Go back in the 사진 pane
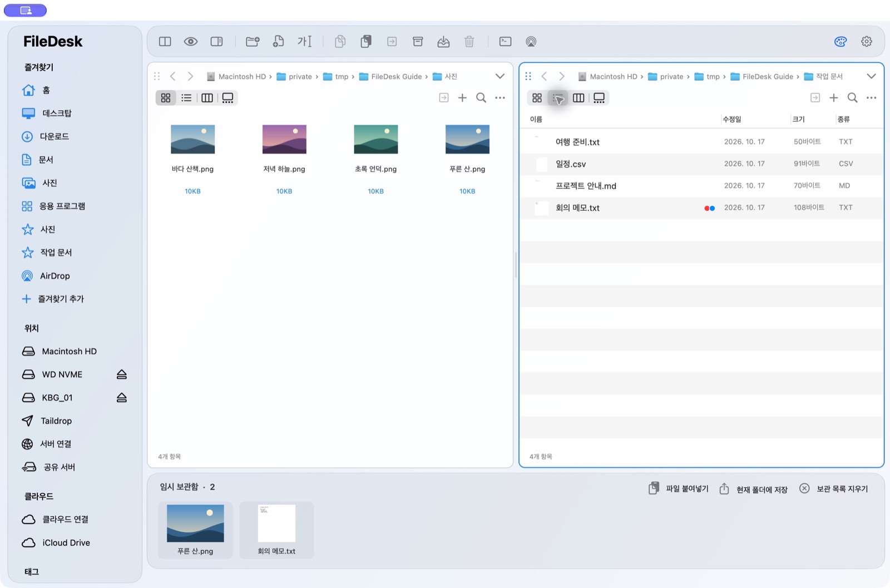The height and width of the screenshot is (588, 890). tap(173, 76)
